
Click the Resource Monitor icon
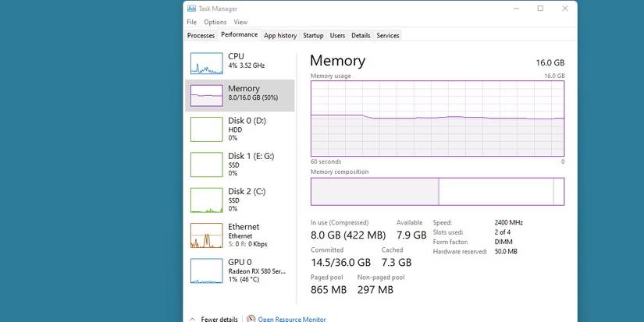pos(251,319)
